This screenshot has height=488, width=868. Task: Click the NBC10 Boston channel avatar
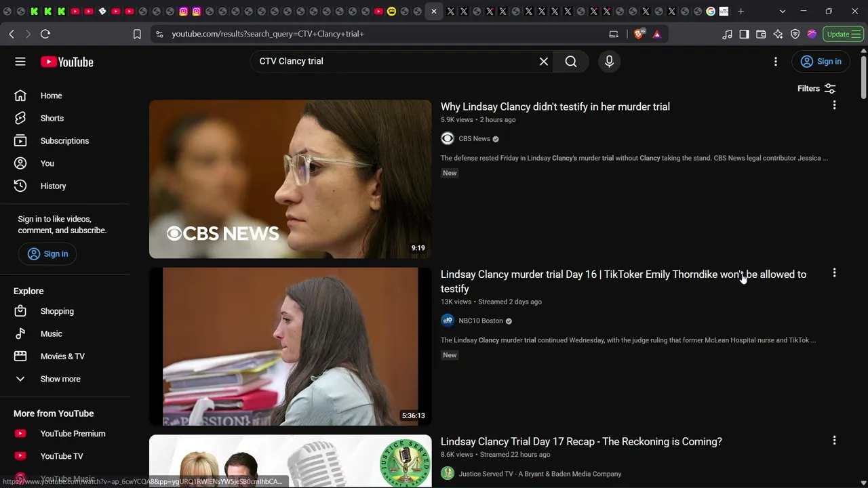tap(448, 321)
